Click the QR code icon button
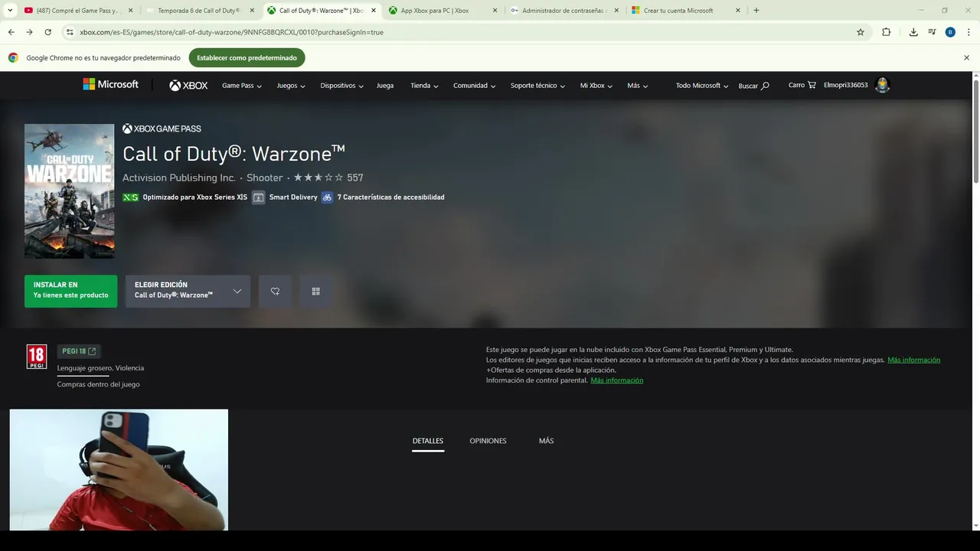This screenshot has width=980, height=551. pos(315,292)
